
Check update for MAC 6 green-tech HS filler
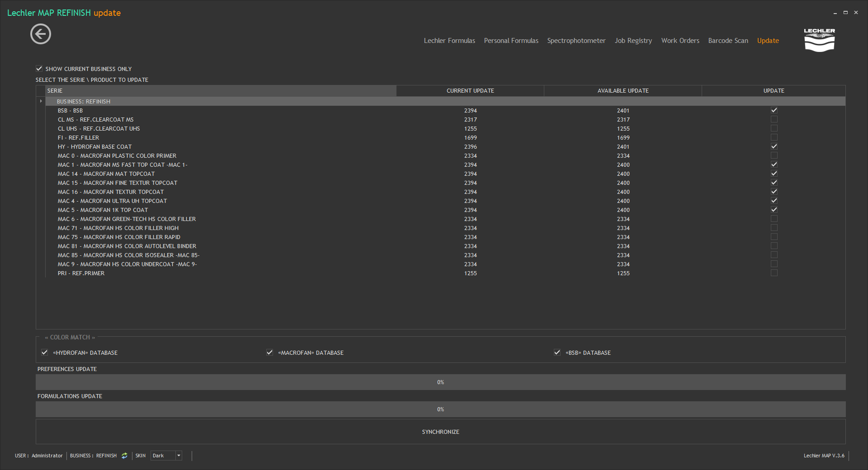[x=774, y=219]
